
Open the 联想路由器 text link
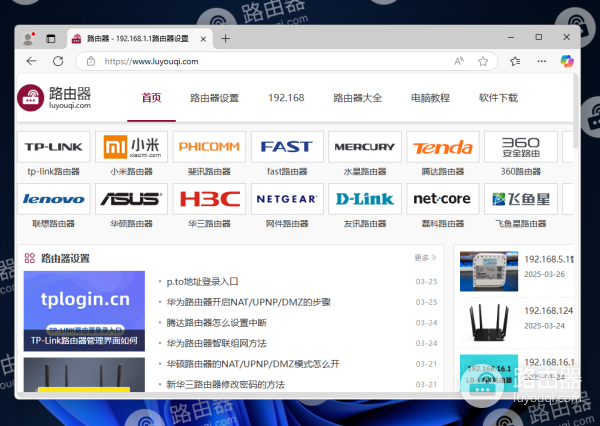click(54, 224)
